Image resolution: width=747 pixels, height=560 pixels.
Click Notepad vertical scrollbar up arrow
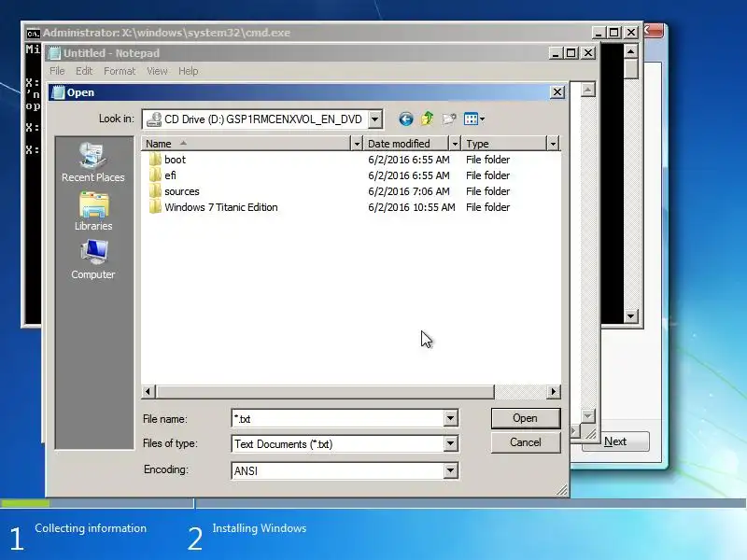pos(588,90)
